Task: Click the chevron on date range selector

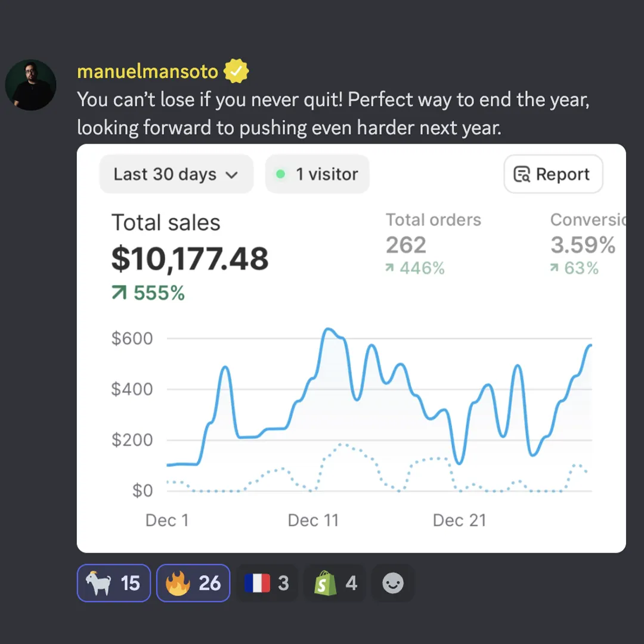Action: pyautogui.click(x=231, y=175)
